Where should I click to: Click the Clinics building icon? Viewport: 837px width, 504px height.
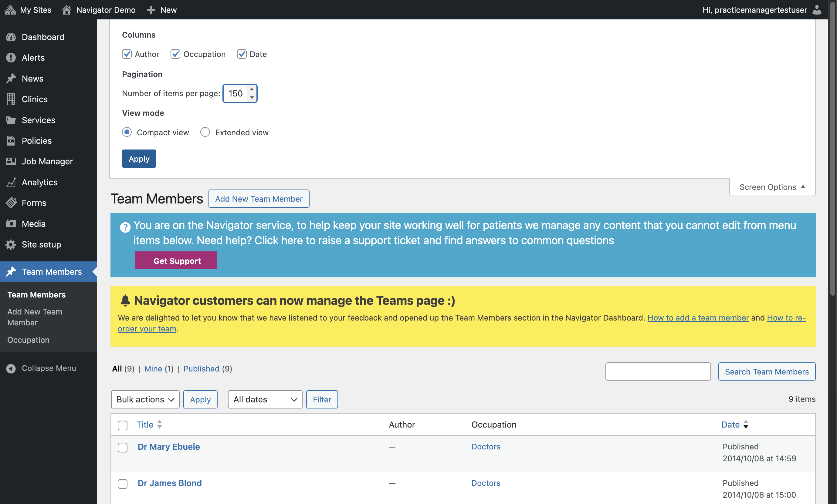click(x=11, y=99)
